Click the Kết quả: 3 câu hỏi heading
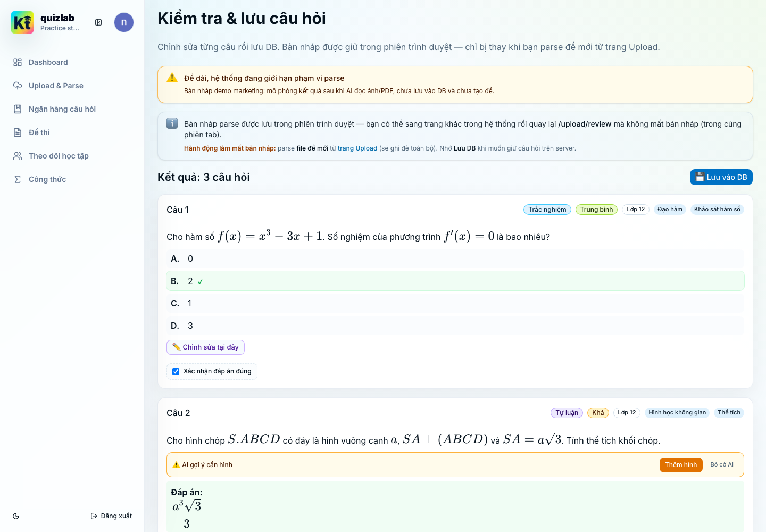 (204, 177)
